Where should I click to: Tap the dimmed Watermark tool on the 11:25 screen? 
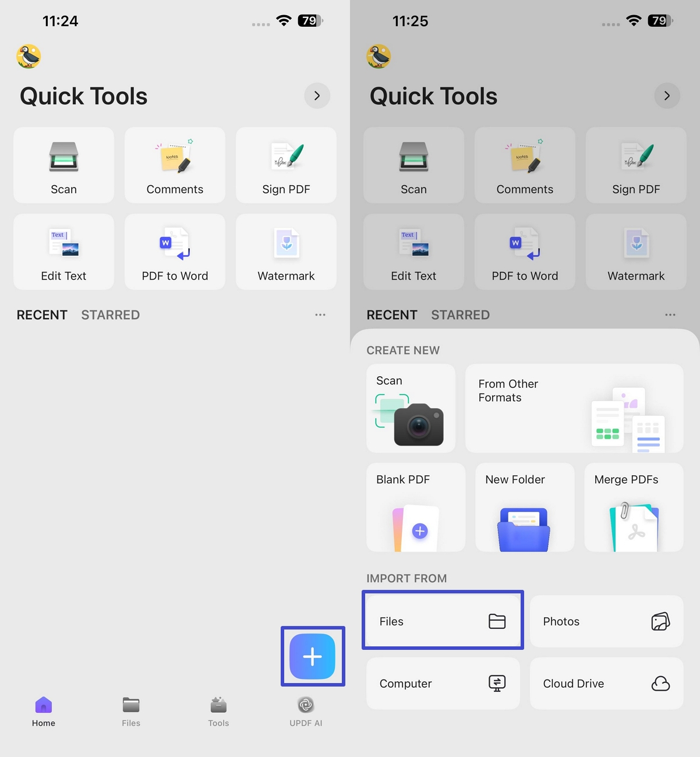[x=636, y=252]
